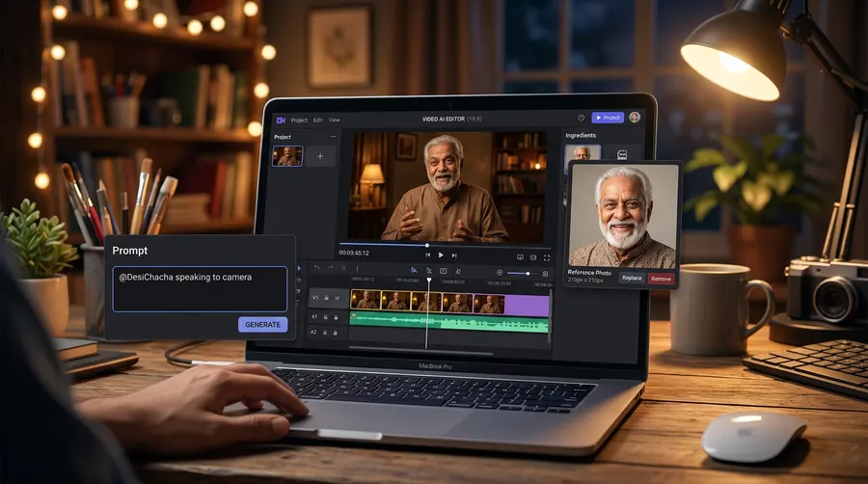Click the timeline undo arrow
Image resolution: width=868 pixels, height=484 pixels.
click(316, 268)
